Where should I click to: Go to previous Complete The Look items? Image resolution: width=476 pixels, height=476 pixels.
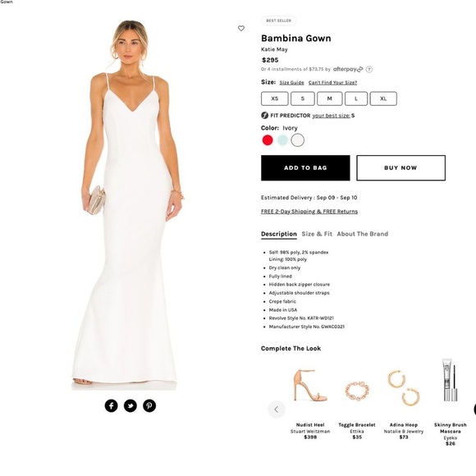tap(277, 410)
